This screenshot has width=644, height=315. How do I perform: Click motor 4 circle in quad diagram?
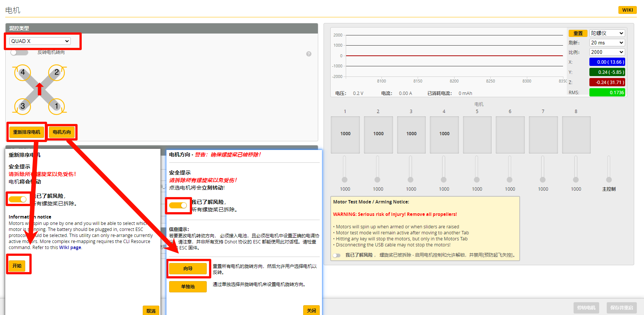23,72
